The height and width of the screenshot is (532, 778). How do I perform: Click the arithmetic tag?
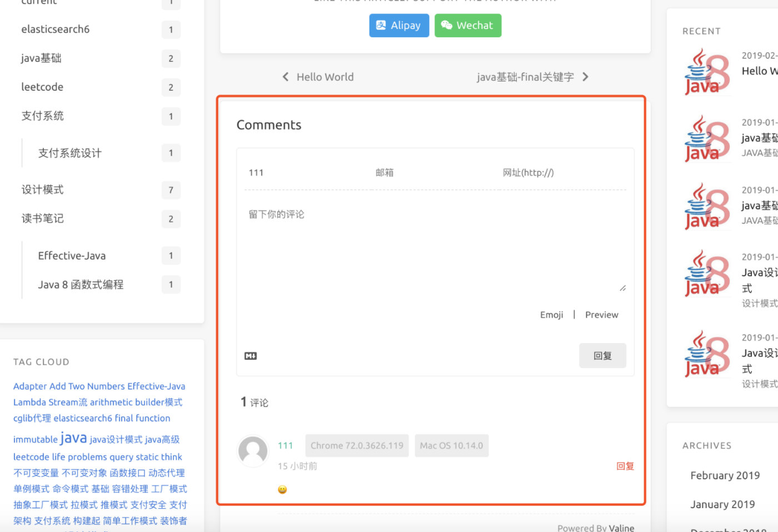111,402
